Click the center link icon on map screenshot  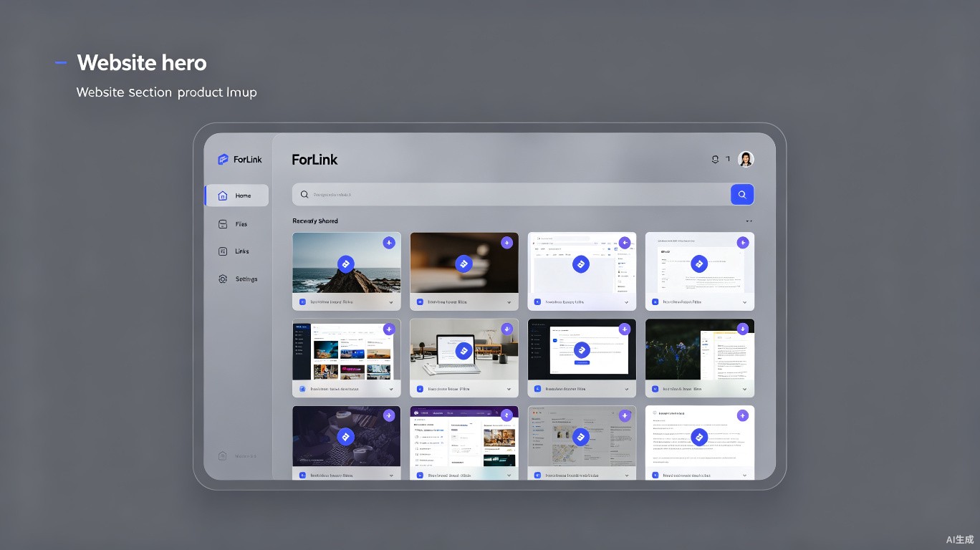tap(581, 437)
